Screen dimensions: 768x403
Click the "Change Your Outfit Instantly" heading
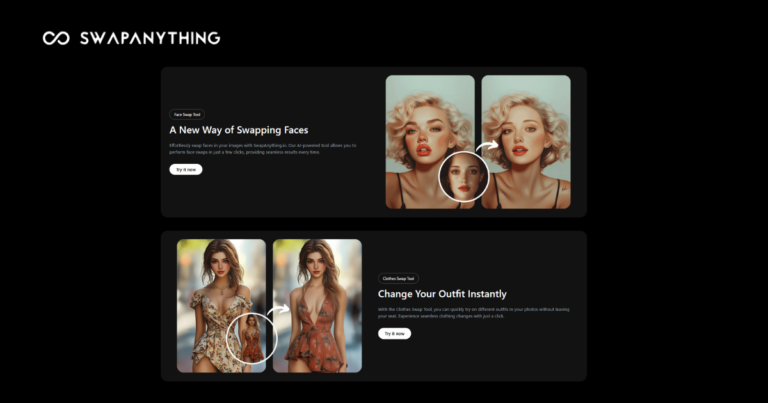tap(442, 294)
